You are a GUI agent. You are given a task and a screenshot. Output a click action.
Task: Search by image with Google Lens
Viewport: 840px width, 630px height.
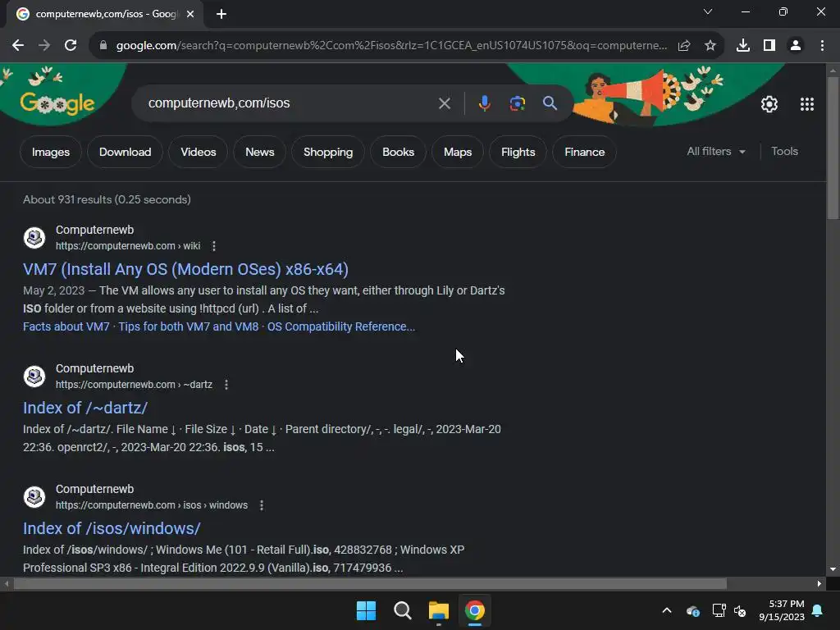(x=517, y=103)
